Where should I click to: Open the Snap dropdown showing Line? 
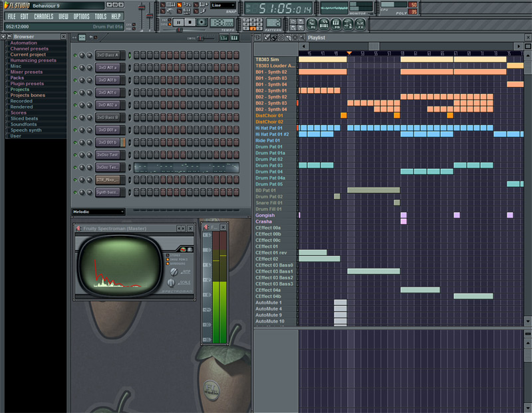click(223, 5)
